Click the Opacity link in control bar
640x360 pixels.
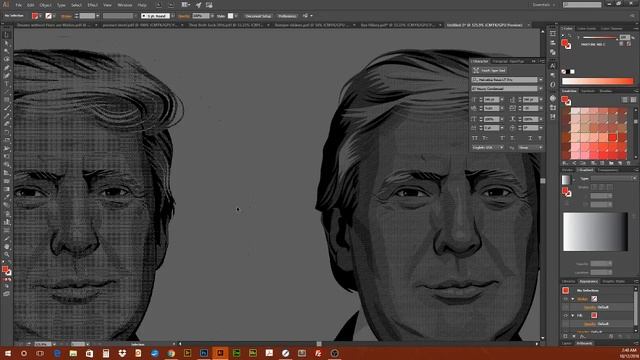click(x=183, y=16)
